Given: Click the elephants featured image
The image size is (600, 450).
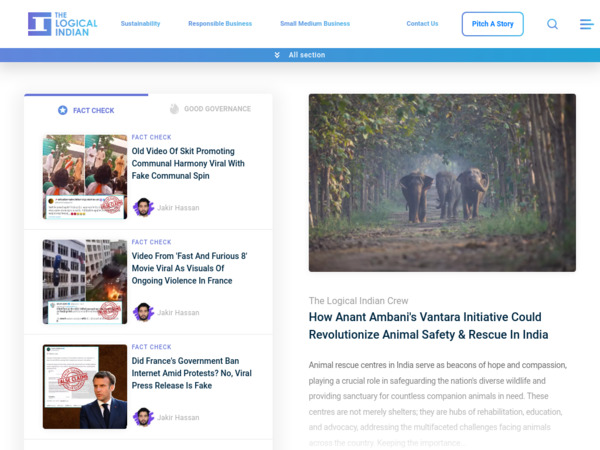Looking at the screenshot, I should point(442,183).
